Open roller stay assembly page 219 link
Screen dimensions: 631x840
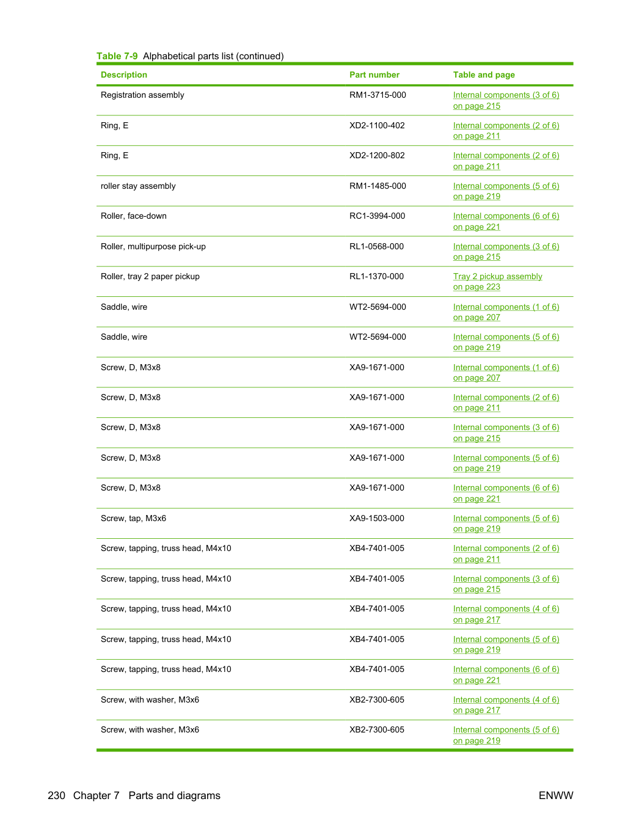point(506,191)
